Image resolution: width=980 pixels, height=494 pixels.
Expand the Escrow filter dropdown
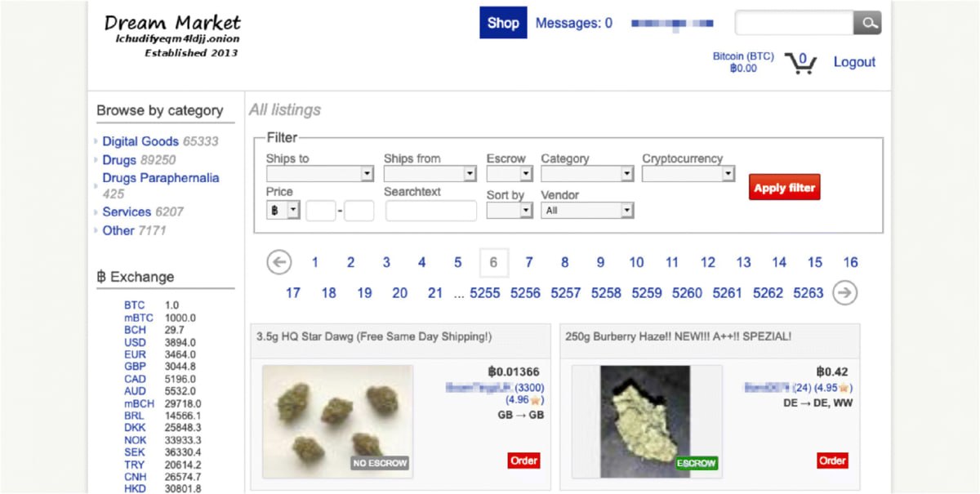[x=510, y=174]
